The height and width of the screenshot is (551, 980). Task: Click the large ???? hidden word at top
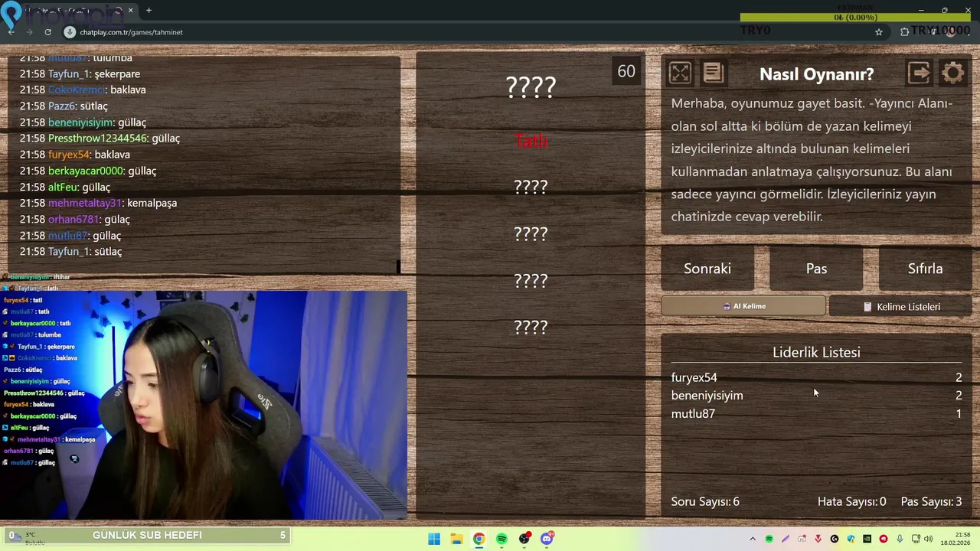click(531, 87)
